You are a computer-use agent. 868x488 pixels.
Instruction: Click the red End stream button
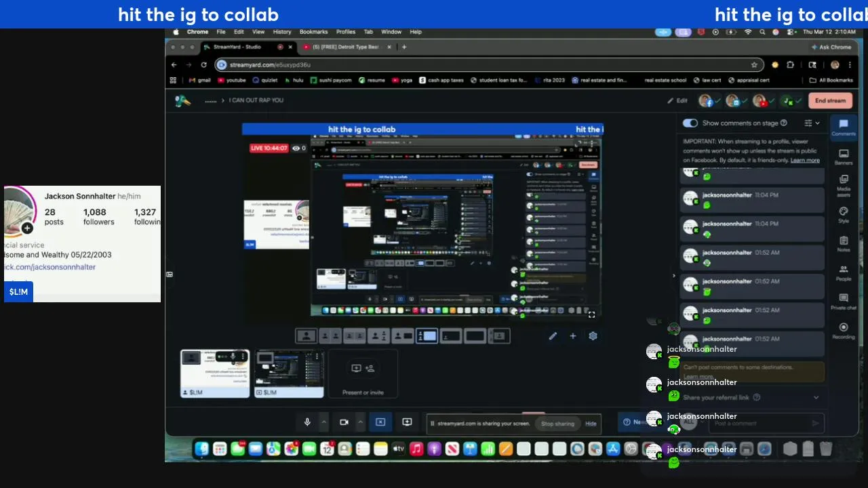pos(830,100)
